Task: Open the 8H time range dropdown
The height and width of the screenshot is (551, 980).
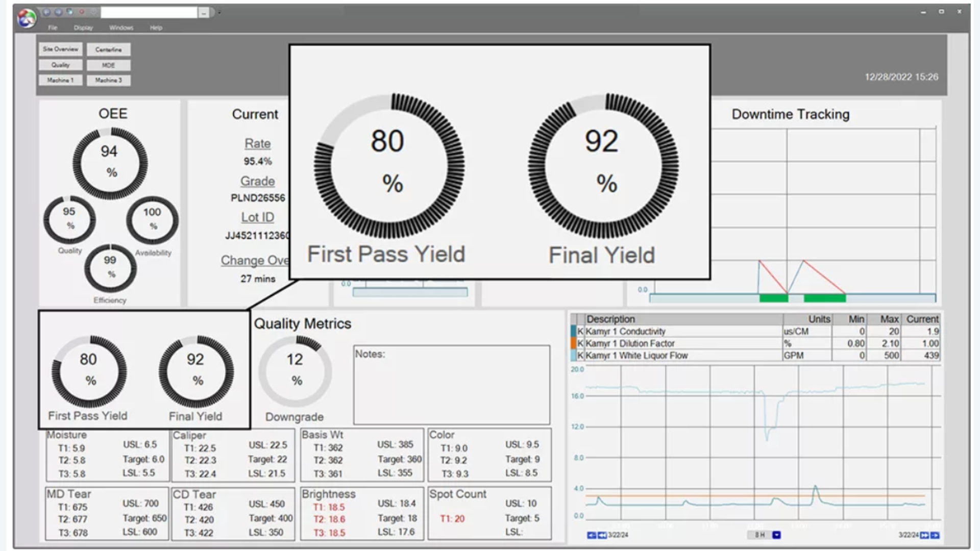Action: click(x=776, y=535)
